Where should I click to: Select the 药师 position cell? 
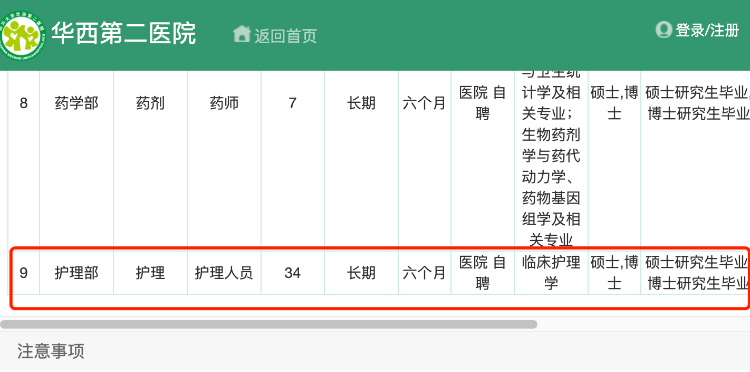224,103
